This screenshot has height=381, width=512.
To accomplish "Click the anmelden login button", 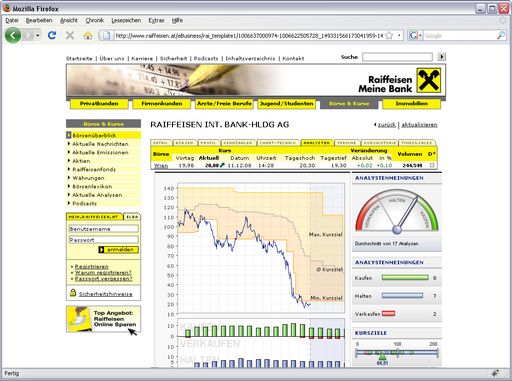I will [119, 249].
